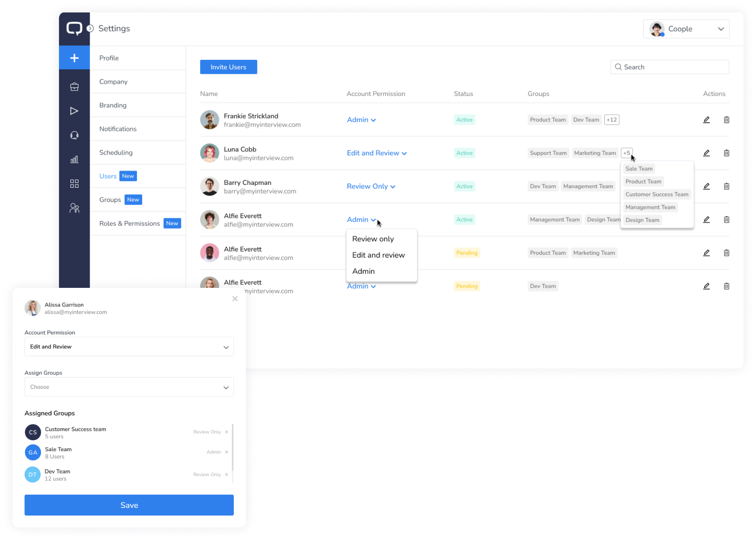This screenshot has height=540, width=756.
Task: Click the play triangle sidebar icon
Action: pos(74,111)
